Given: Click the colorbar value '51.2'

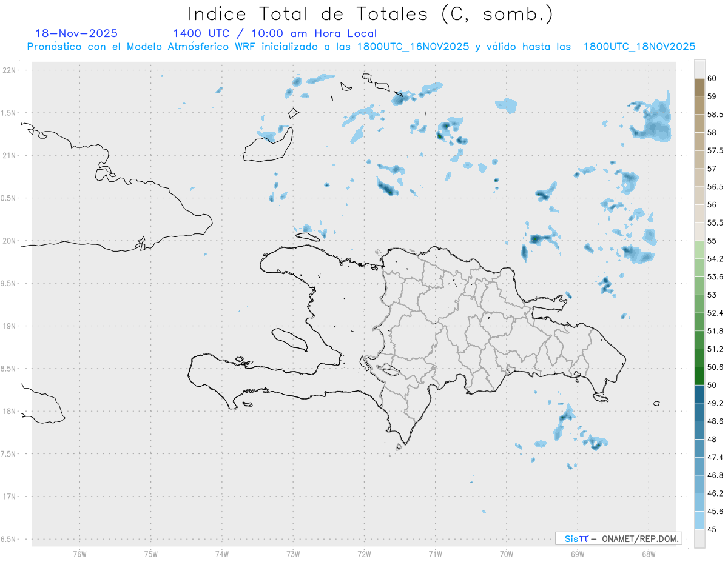Looking at the screenshot, I should point(715,349).
